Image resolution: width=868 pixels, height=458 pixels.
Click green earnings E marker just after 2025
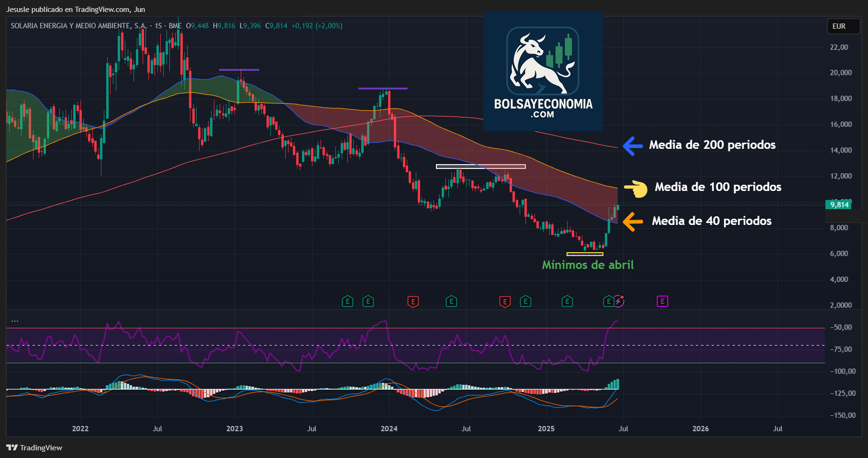point(567,302)
